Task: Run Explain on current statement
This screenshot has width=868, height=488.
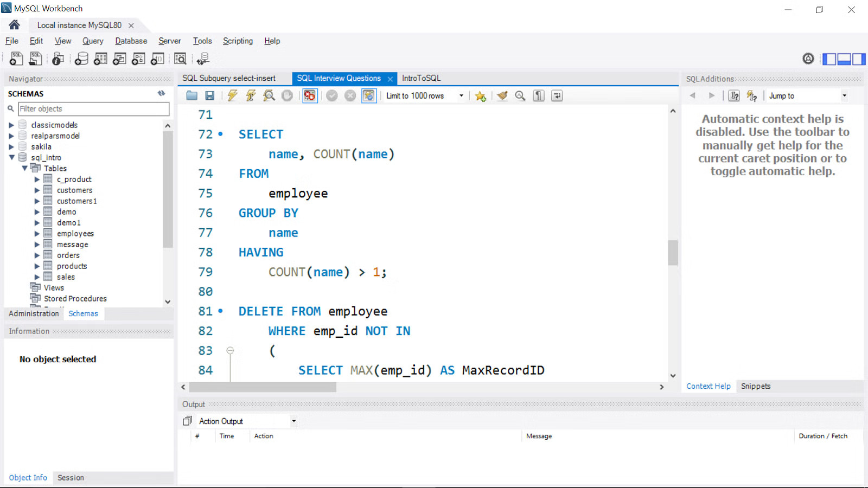Action: tap(269, 96)
